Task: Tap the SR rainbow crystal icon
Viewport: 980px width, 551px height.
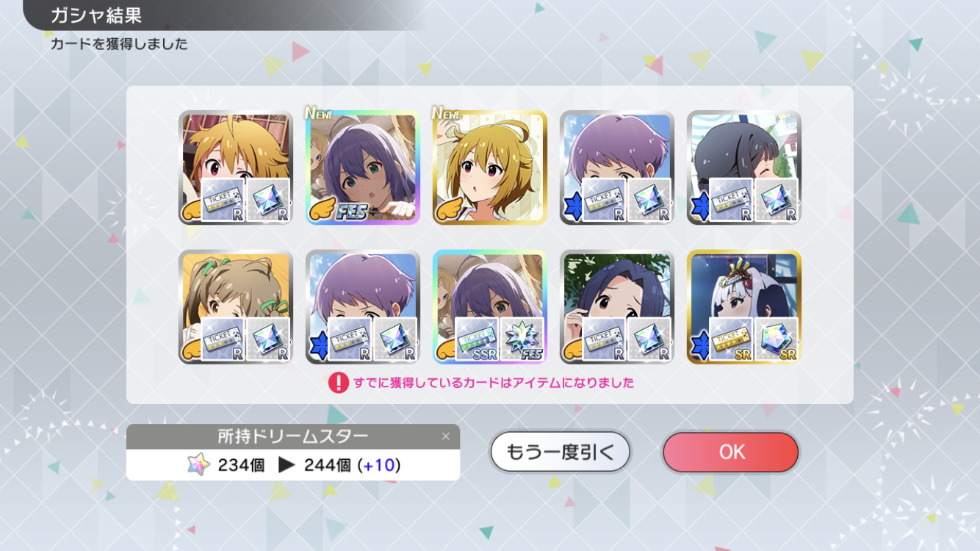Action: (776, 339)
